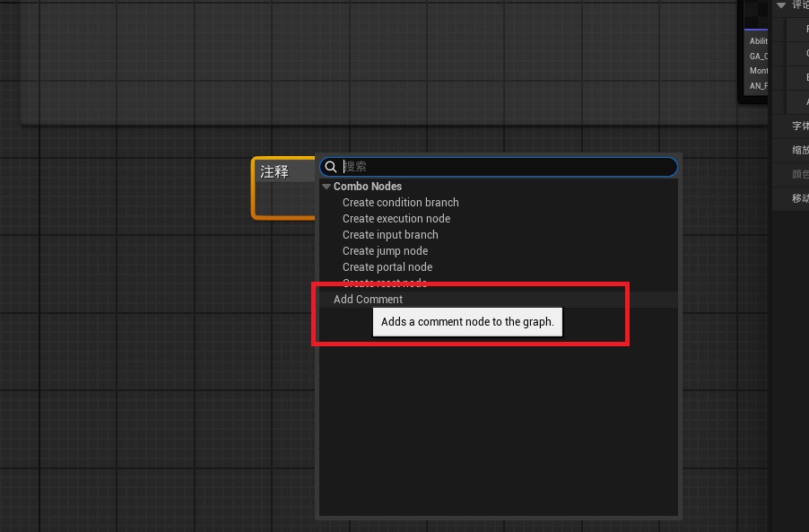Pick Create input branch from list
809x532 pixels.
(x=390, y=235)
